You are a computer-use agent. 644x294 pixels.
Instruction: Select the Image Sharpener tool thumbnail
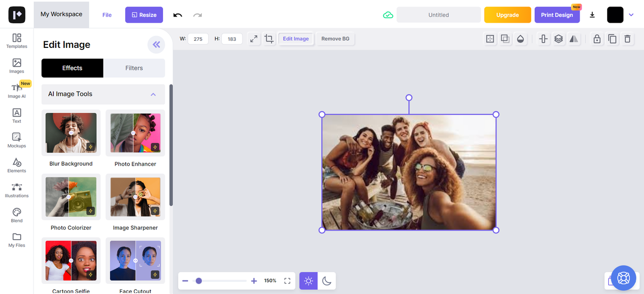click(135, 197)
